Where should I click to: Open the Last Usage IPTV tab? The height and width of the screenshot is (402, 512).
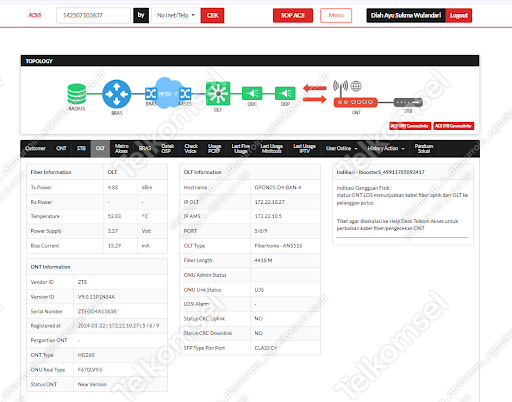(304, 148)
